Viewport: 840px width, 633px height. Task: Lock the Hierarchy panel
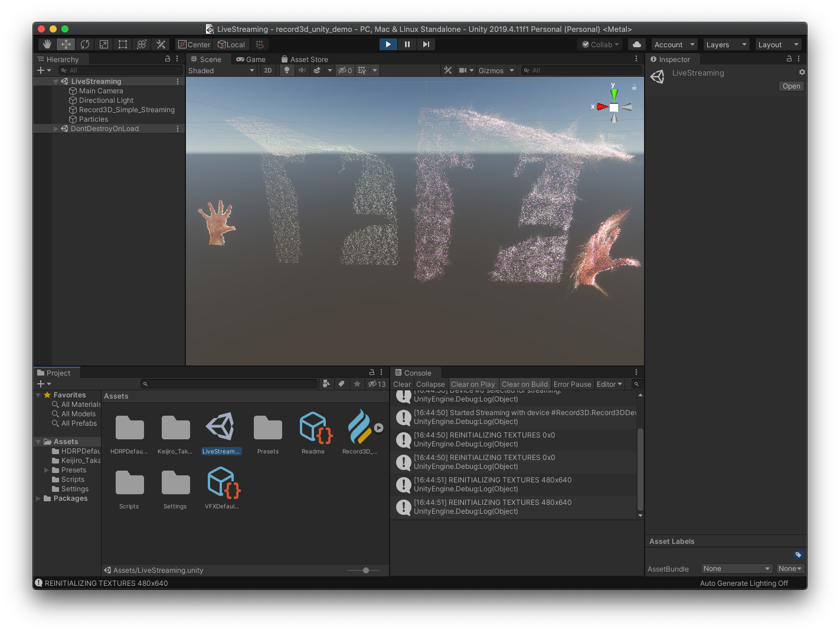[x=167, y=58]
